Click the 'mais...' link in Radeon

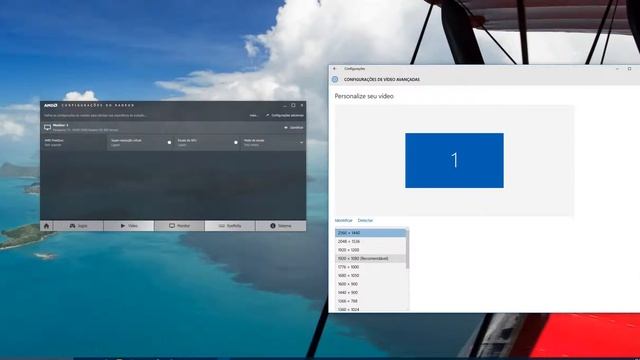(x=253, y=116)
